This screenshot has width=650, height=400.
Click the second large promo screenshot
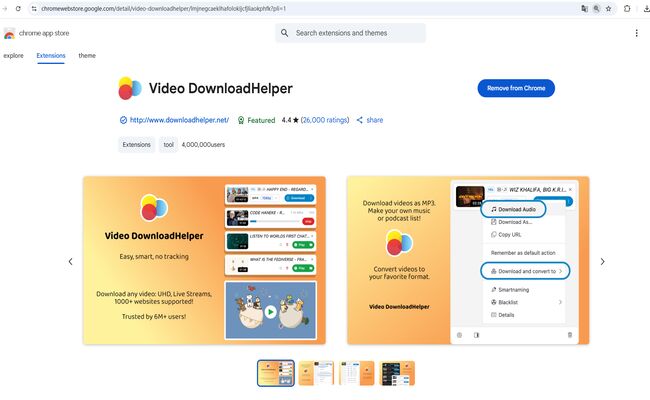(468, 260)
